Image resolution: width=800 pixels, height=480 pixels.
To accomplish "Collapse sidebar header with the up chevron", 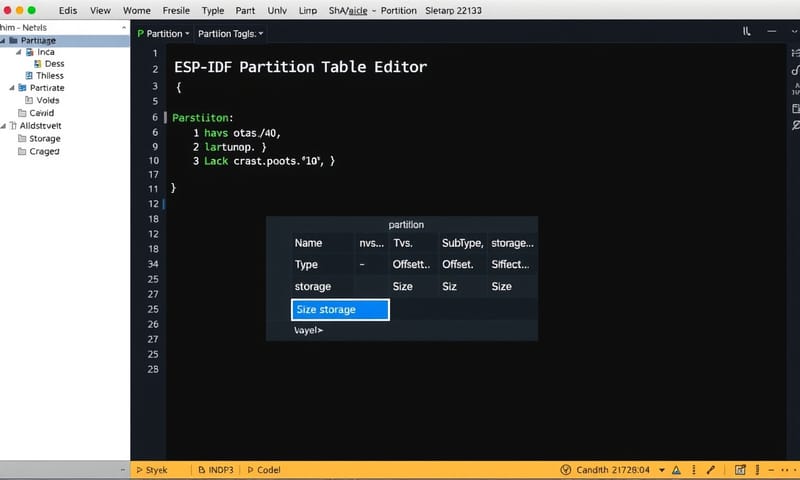I will [x=123, y=28].
